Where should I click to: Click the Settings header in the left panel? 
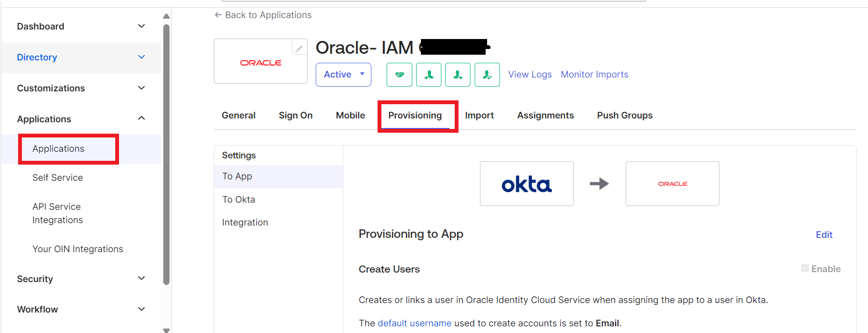tap(239, 156)
